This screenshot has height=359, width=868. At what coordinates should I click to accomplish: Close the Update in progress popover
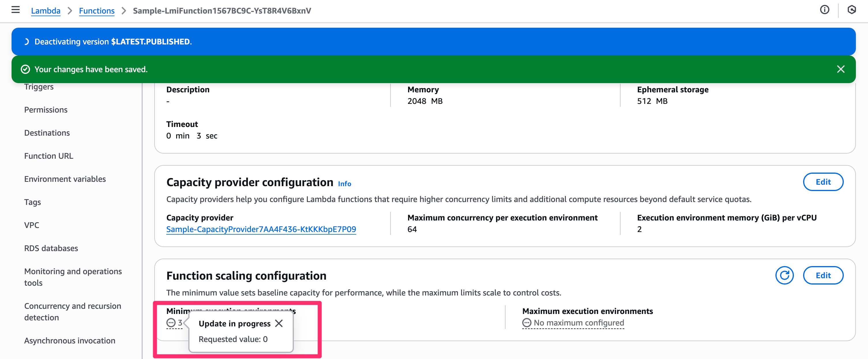[279, 323]
